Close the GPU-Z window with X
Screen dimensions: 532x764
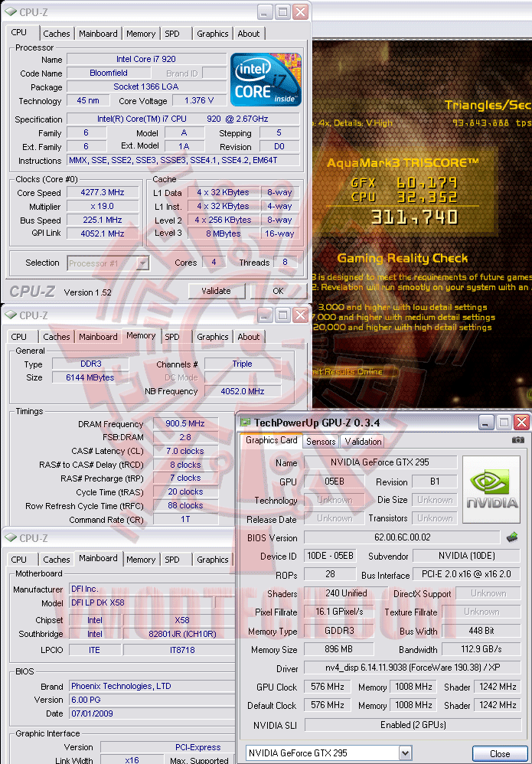(522, 423)
